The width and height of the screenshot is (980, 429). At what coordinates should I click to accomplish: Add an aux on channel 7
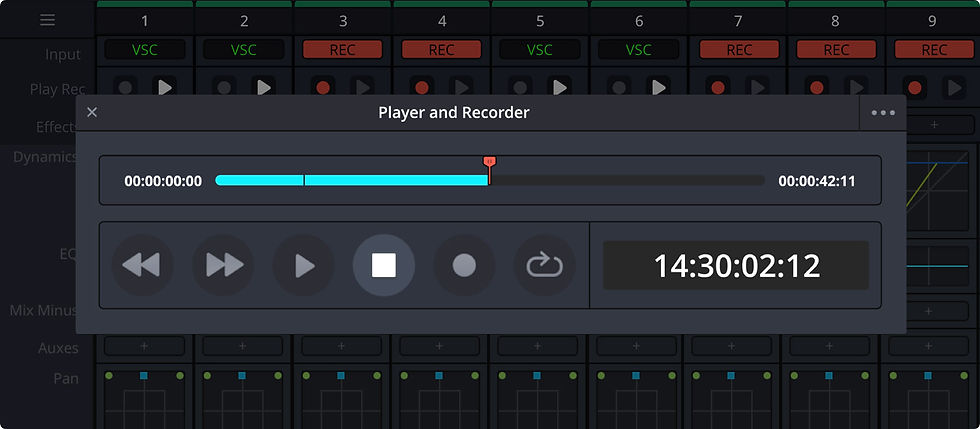[731, 346]
